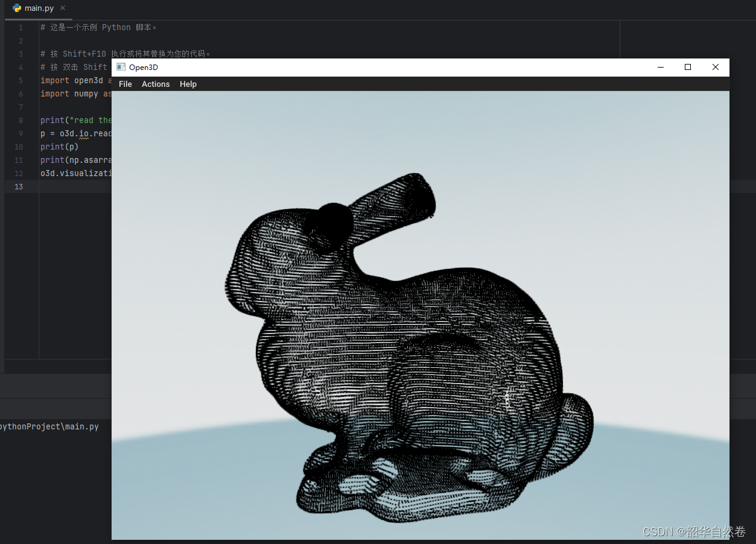Viewport: 756px width, 544px height.
Task: Click the Python logo on the main.py tab
Action: coord(16,8)
